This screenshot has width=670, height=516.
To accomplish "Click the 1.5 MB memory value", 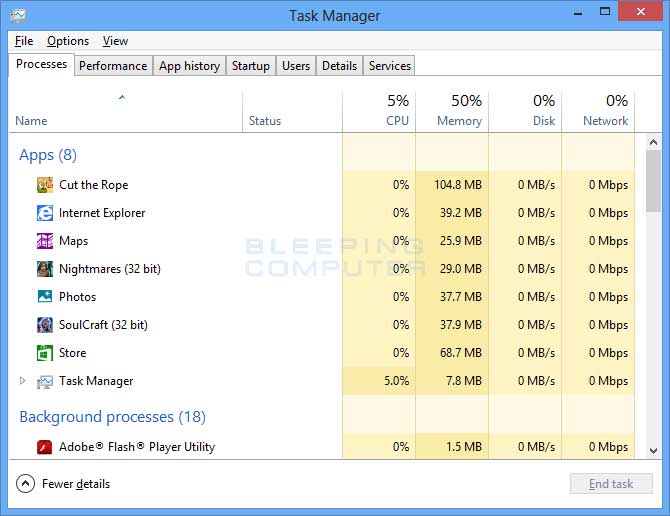I will click(464, 447).
